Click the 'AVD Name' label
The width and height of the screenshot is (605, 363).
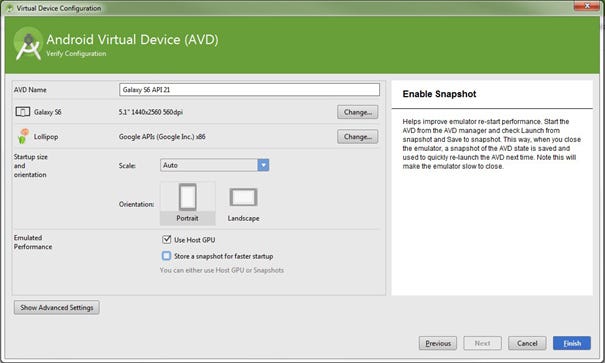click(30, 89)
